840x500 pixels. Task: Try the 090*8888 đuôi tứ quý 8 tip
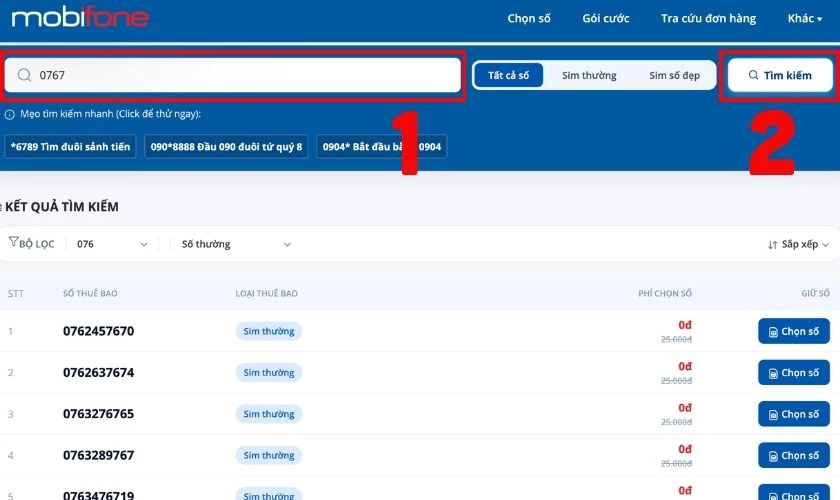click(226, 147)
